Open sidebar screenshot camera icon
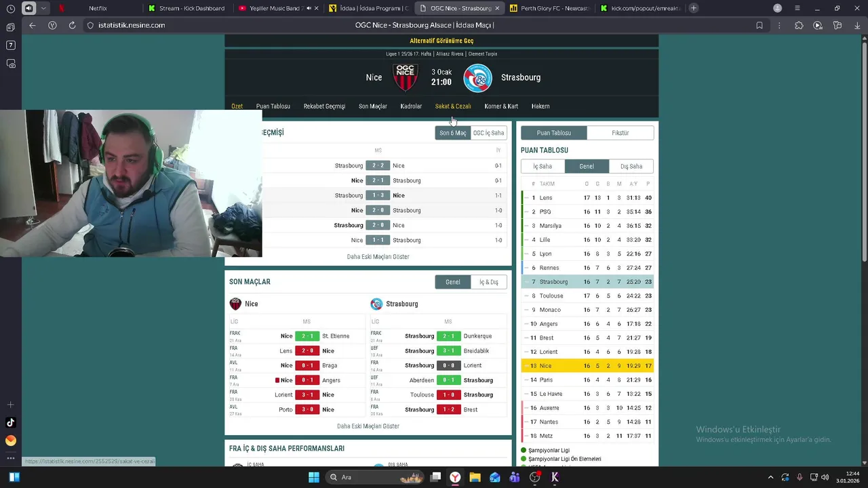 tap(10, 64)
